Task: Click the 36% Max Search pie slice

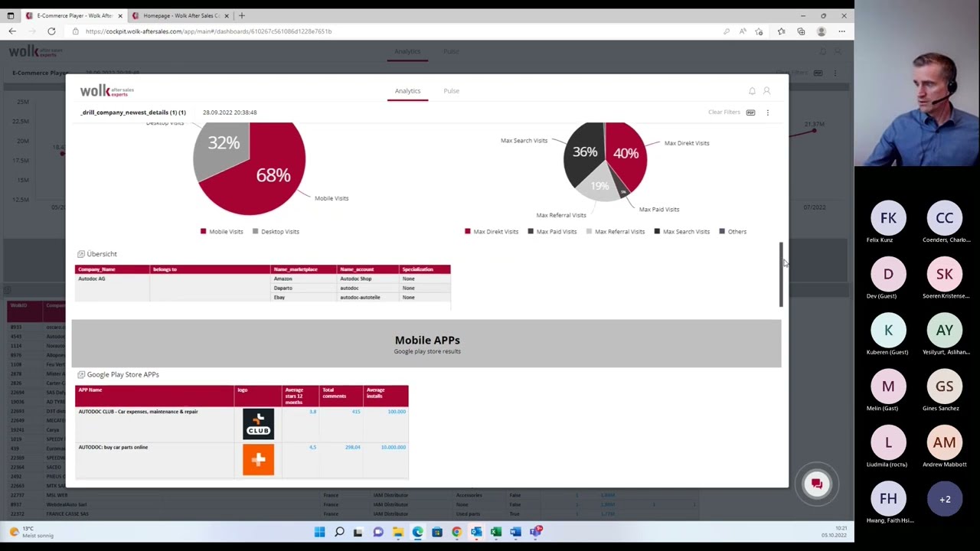Action: point(583,152)
